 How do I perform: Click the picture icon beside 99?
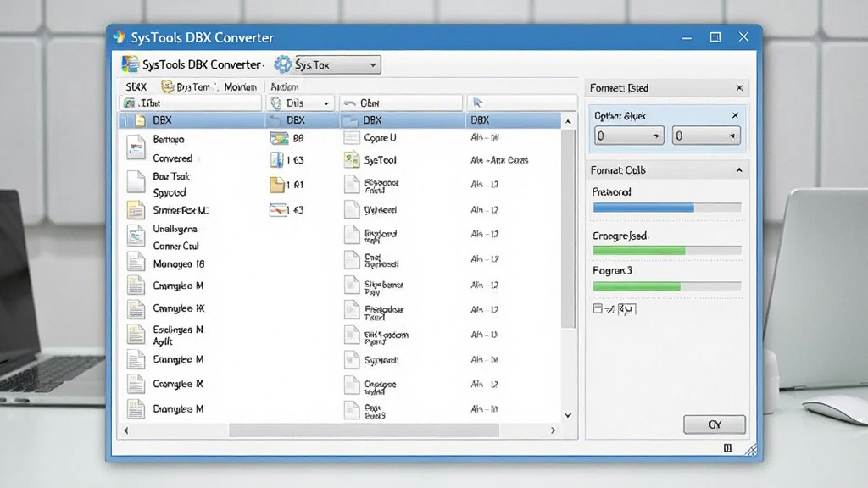tap(279, 138)
